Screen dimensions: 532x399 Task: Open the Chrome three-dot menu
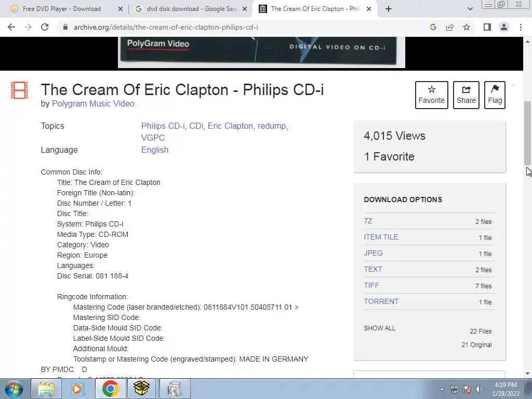click(x=521, y=27)
